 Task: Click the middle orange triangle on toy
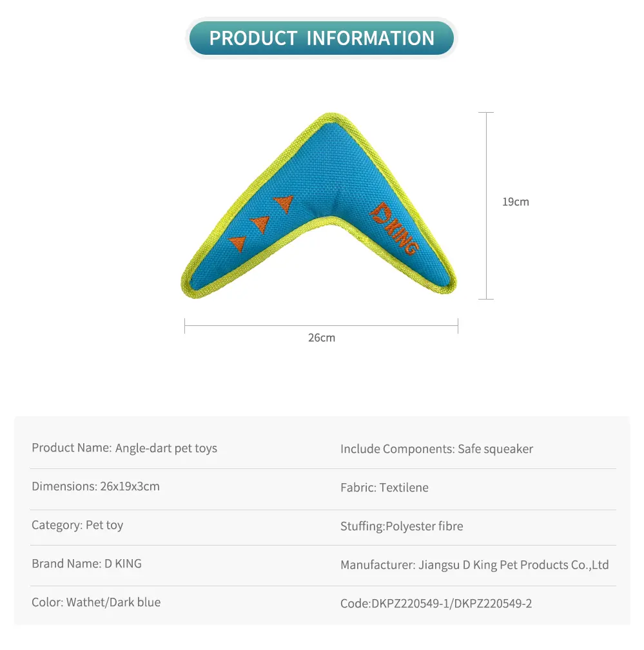[260, 224]
